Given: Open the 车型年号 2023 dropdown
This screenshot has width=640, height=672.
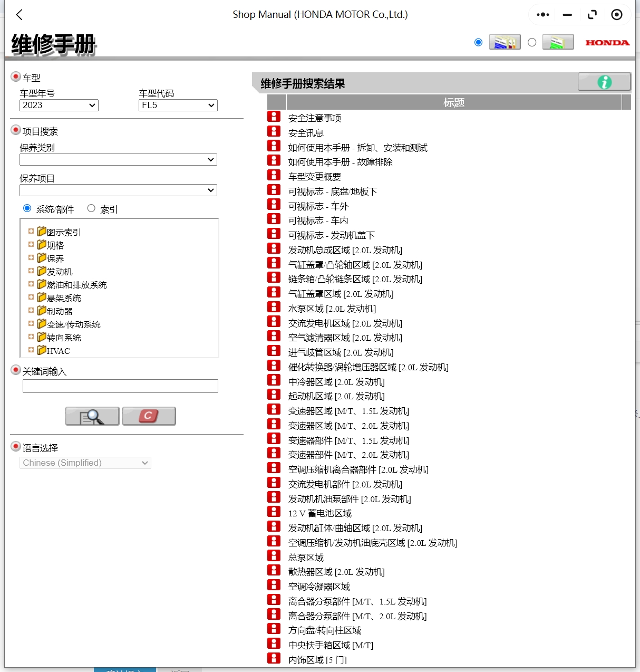Looking at the screenshot, I should [x=58, y=105].
